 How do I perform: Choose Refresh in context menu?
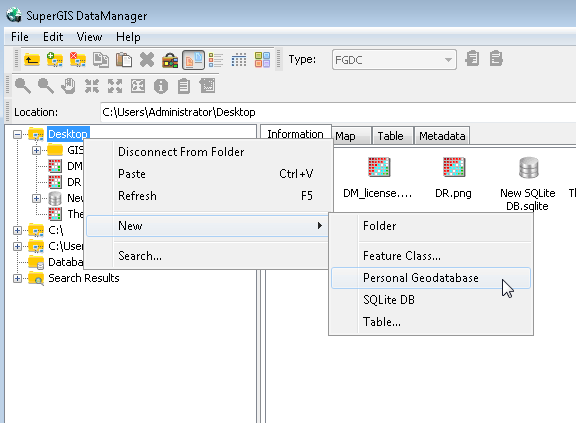click(x=208, y=196)
